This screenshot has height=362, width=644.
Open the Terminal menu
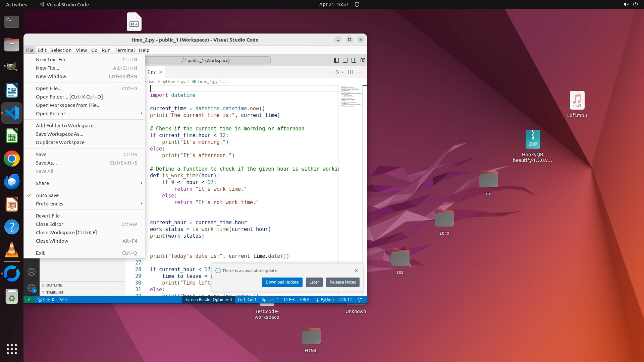(124, 50)
